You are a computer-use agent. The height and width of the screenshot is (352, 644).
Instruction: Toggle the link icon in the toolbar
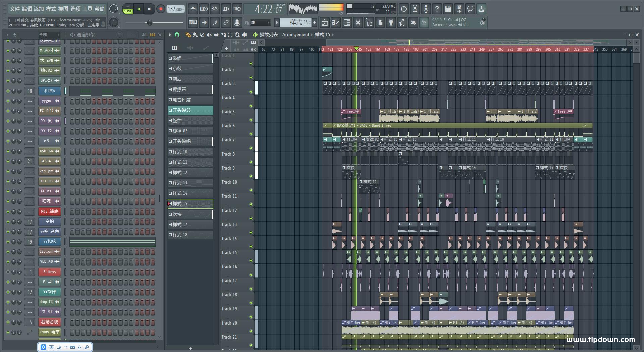pyautogui.click(x=226, y=23)
